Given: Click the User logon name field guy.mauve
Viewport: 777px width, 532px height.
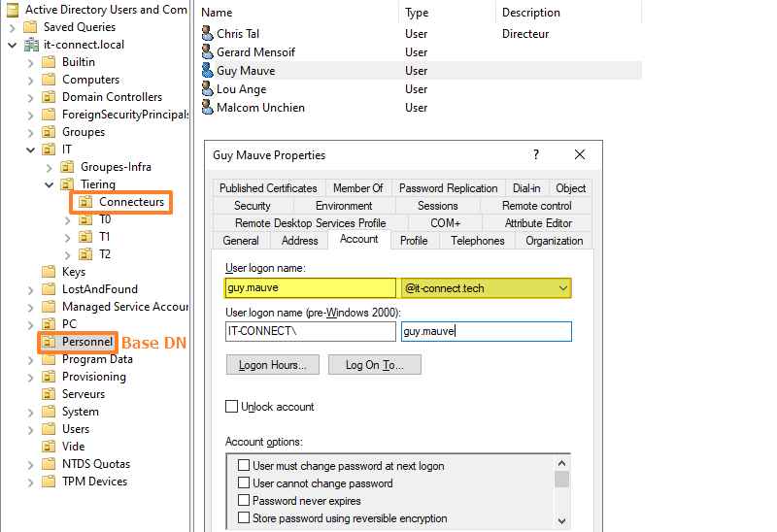Looking at the screenshot, I should coord(310,287).
